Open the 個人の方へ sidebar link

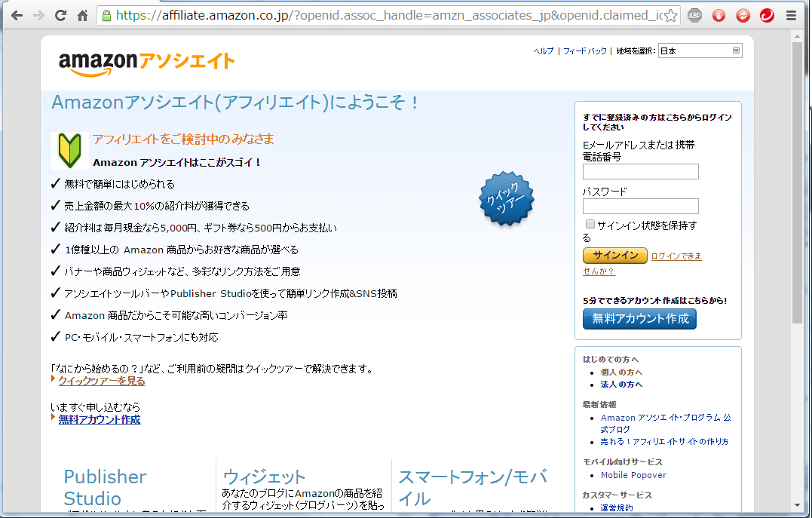[621, 372]
